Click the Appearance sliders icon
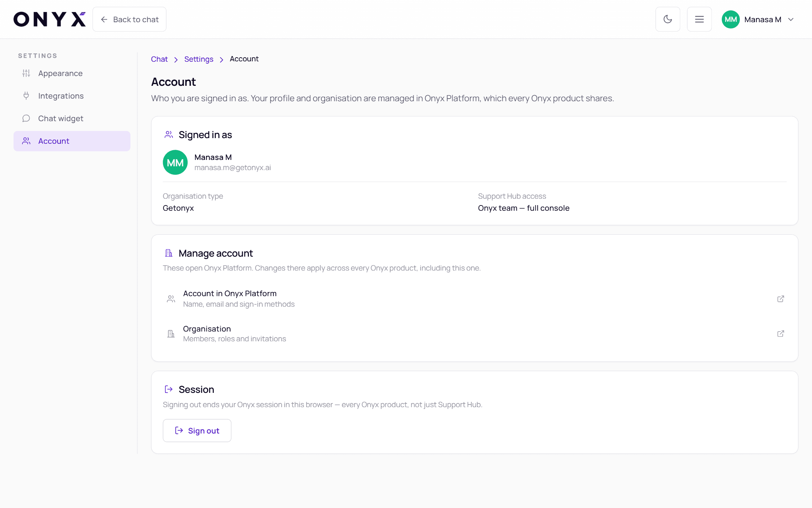812x508 pixels. click(x=26, y=73)
